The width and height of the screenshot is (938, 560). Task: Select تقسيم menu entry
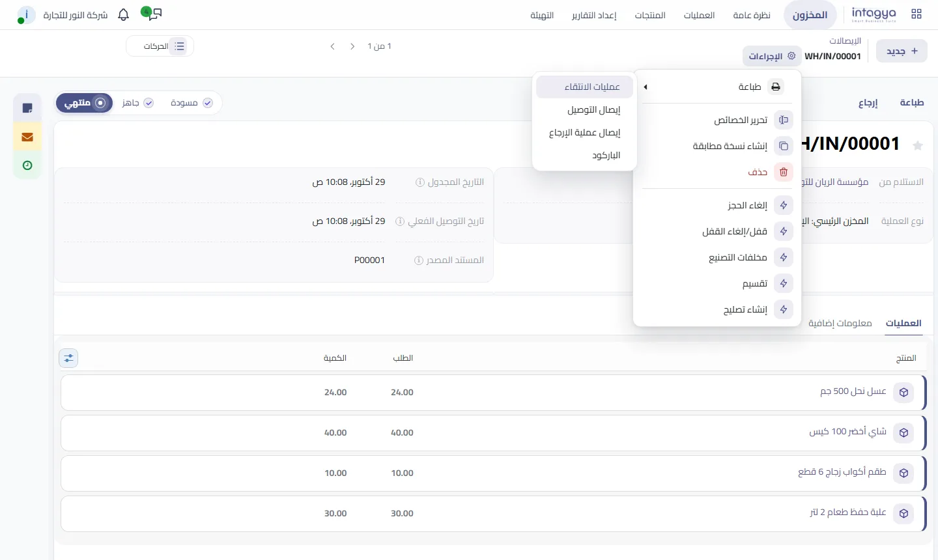click(717, 283)
